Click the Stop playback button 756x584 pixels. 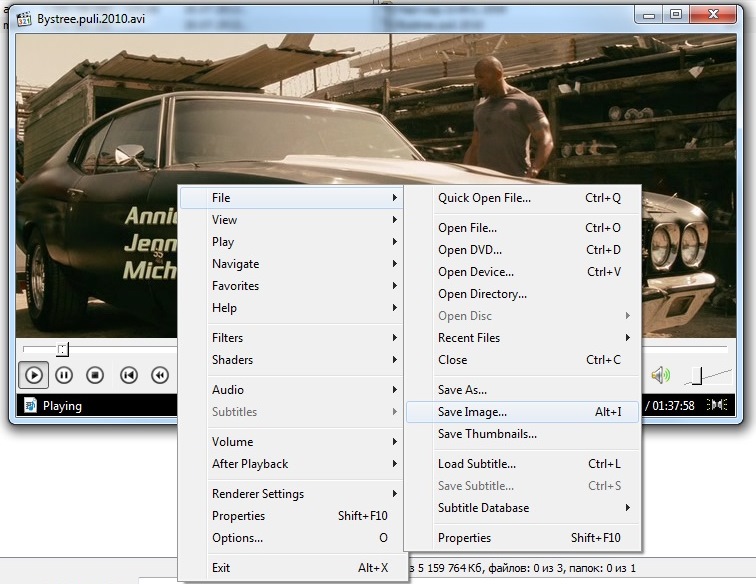point(95,375)
